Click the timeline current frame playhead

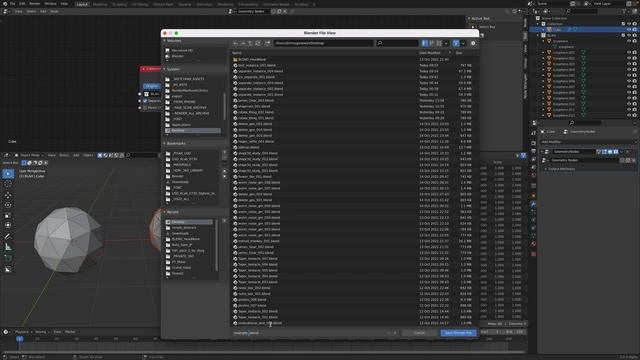pos(19,339)
